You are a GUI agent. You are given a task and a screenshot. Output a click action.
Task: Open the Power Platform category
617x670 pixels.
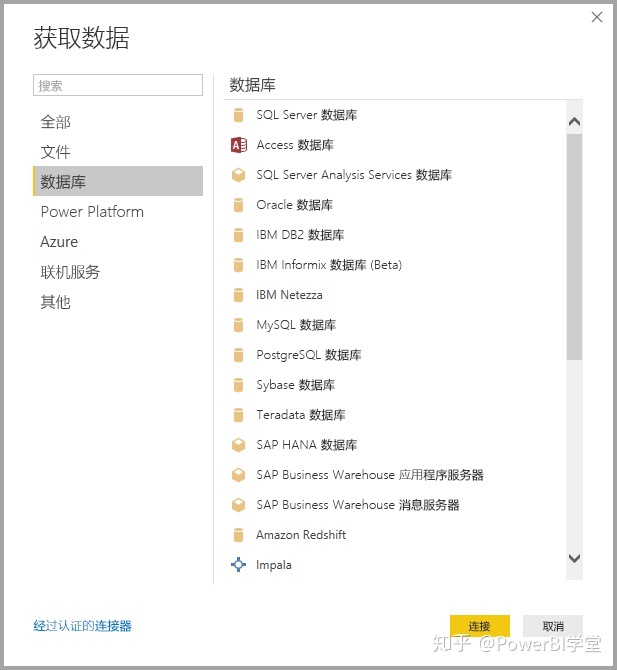coord(118,212)
